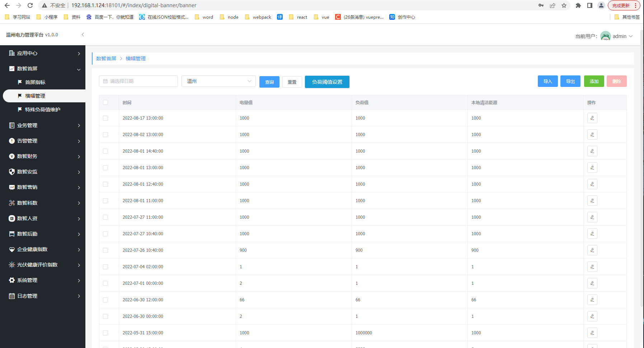The height and width of the screenshot is (348, 644).
Task: Open 特殊负荷值维护 submenu item
Action: pos(43,110)
